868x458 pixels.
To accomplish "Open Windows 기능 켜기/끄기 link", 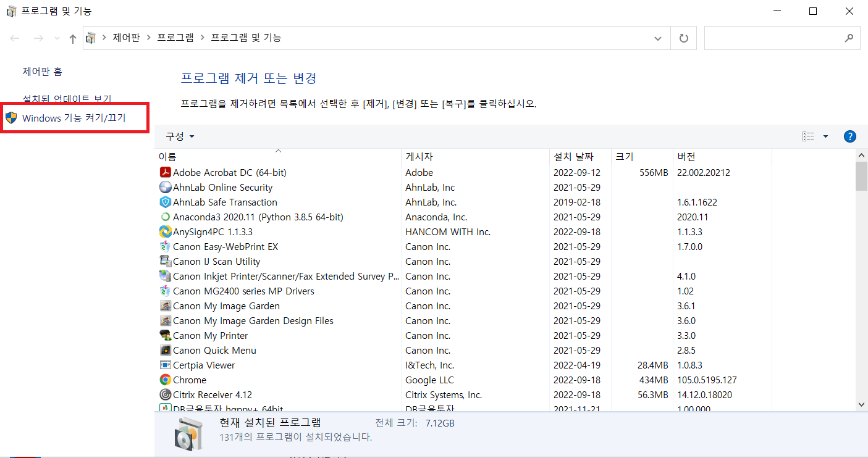I will [74, 118].
